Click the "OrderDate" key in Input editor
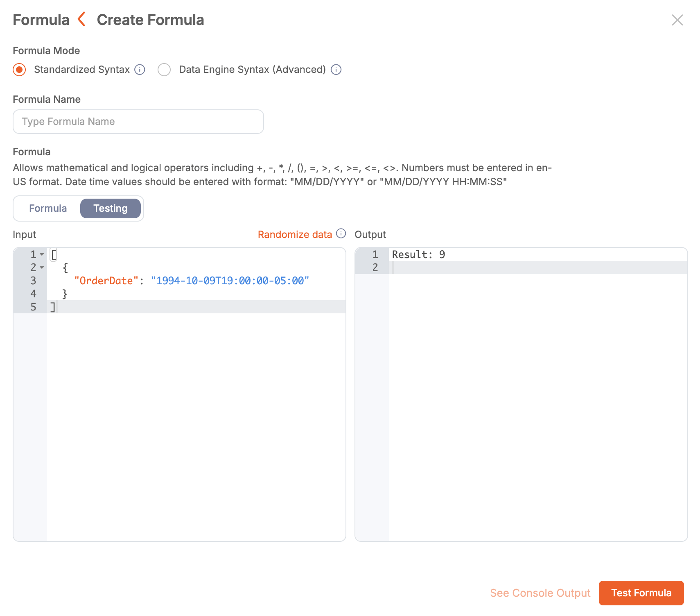 pos(106,281)
